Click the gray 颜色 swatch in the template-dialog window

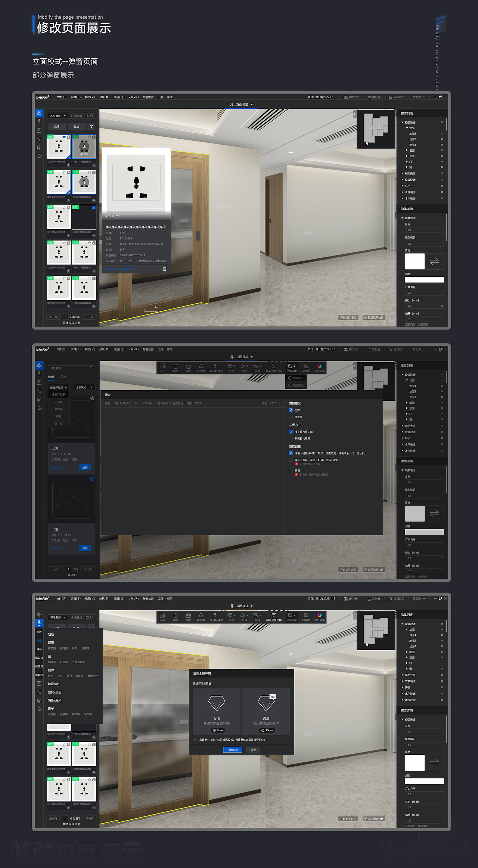(x=424, y=532)
